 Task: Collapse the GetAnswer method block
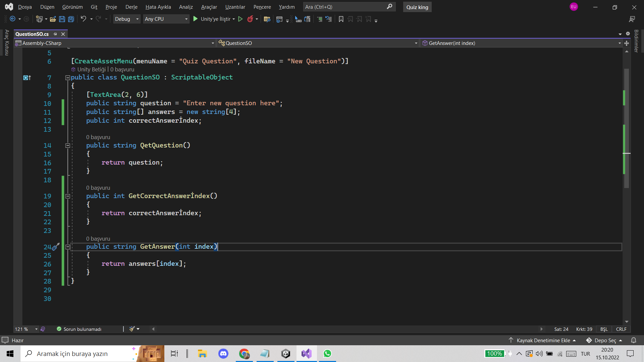(67, 247)
